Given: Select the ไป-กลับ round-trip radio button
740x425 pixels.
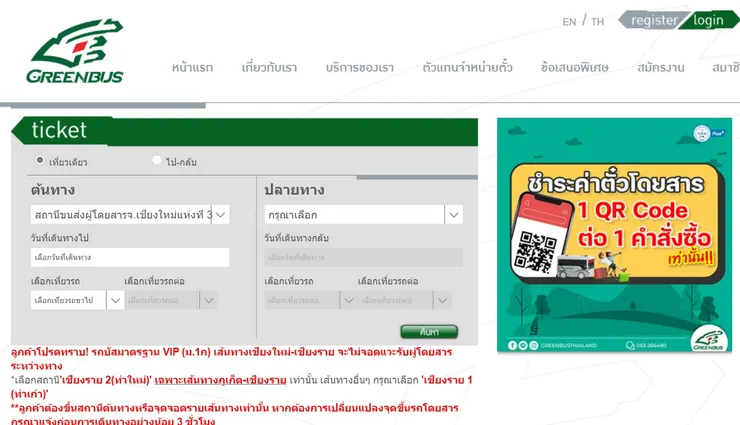Looking at the screenshot, I should click(x=157, y=160).
